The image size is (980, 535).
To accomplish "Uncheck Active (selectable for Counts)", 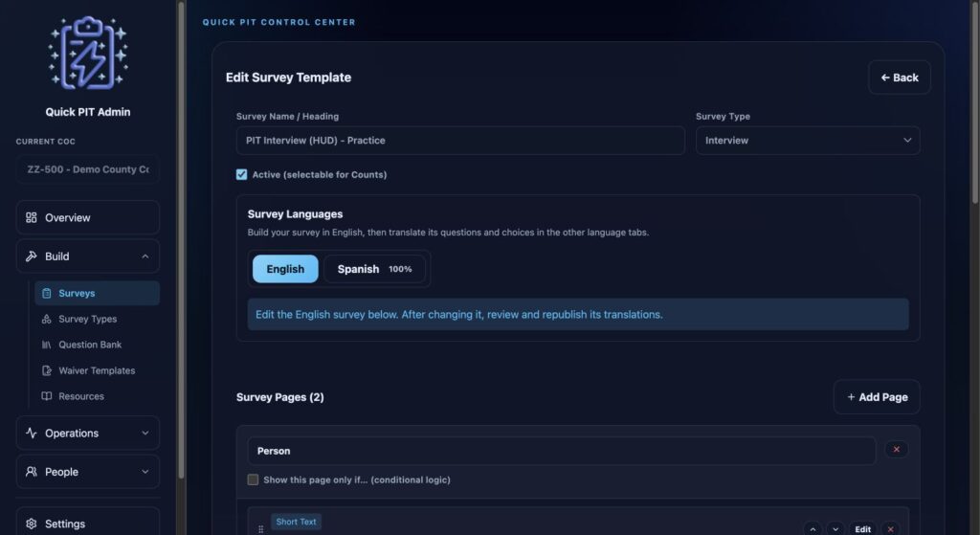I will coord(241,174).
